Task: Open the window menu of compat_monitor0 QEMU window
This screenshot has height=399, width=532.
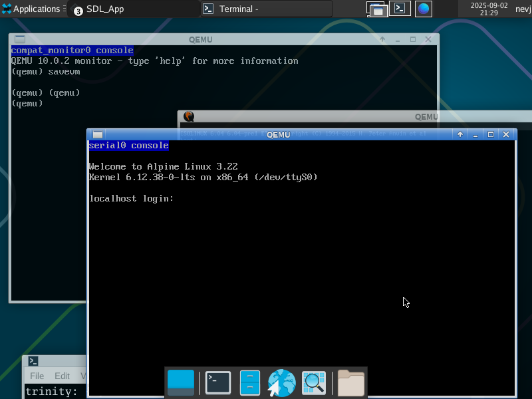Action: 20,39
